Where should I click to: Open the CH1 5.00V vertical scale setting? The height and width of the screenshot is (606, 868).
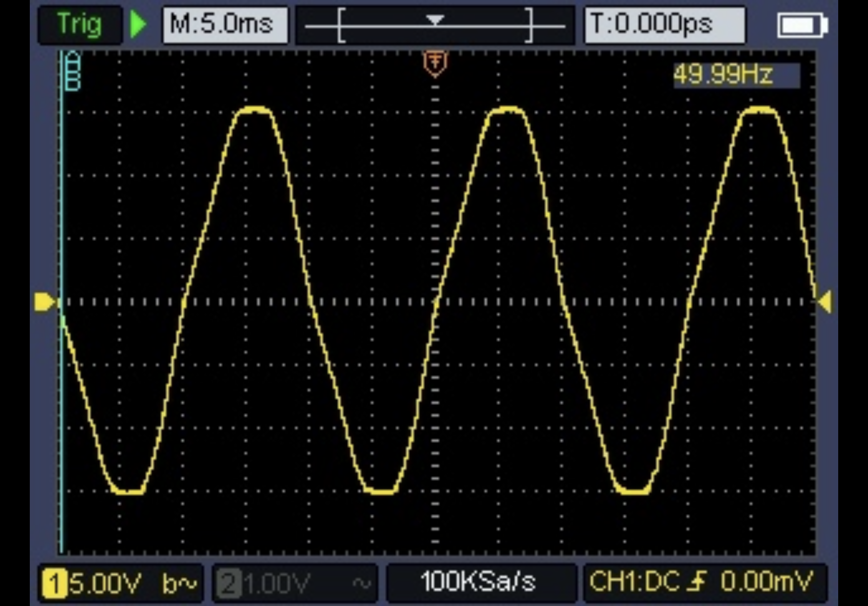[105, 583]
